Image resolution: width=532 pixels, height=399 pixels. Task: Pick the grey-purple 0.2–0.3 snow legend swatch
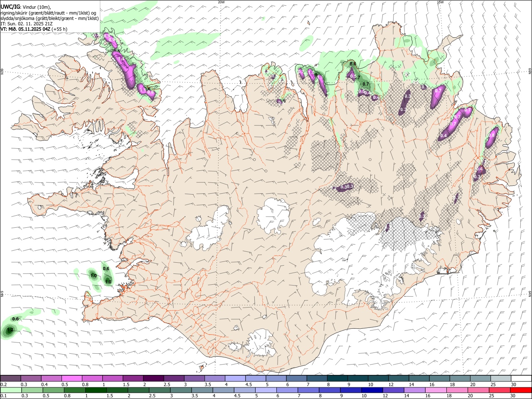[x=10, y=379]
